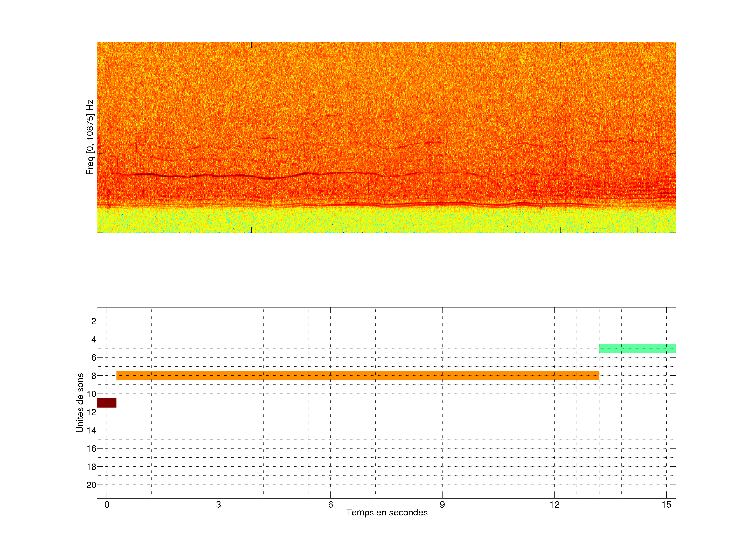
Task: Click x-axis tick label 9
Action: [x=442, y=505]
